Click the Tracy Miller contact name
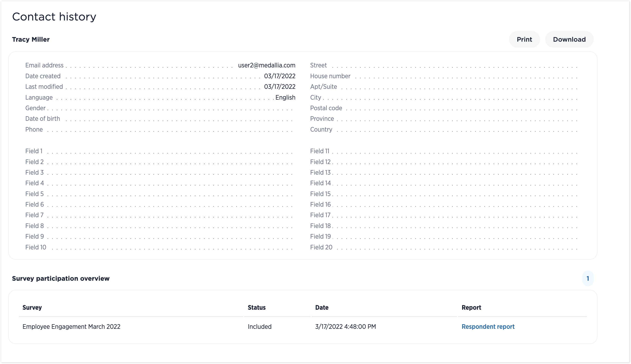The height and width of the screenshot is (364, 631). click(31, 40)
